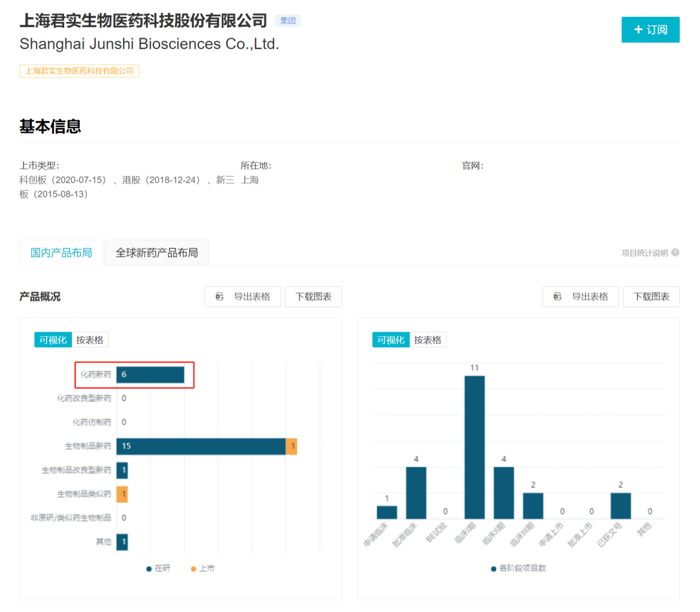
Task: Export table for the right stage chart
Action: pyautogui.click(x=580, y=297)
